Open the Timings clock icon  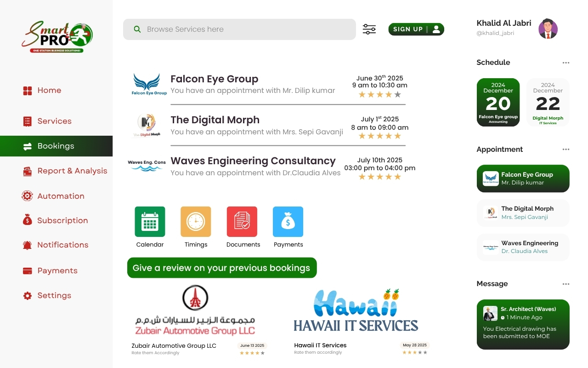coord(196,222)
